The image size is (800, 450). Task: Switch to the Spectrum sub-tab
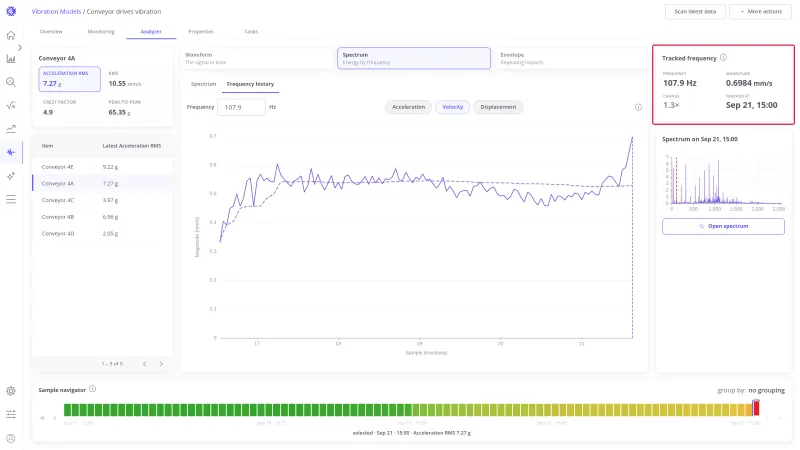pyautogui.click(x=203, y=84)
